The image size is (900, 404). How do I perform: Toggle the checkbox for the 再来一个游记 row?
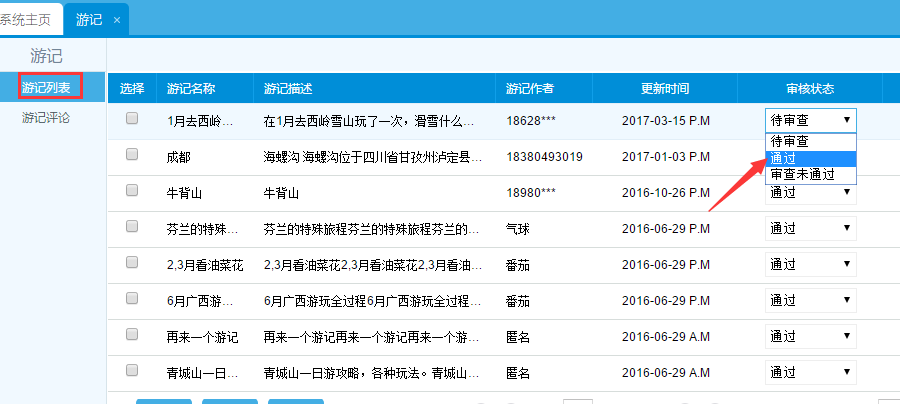click(132, 335)
